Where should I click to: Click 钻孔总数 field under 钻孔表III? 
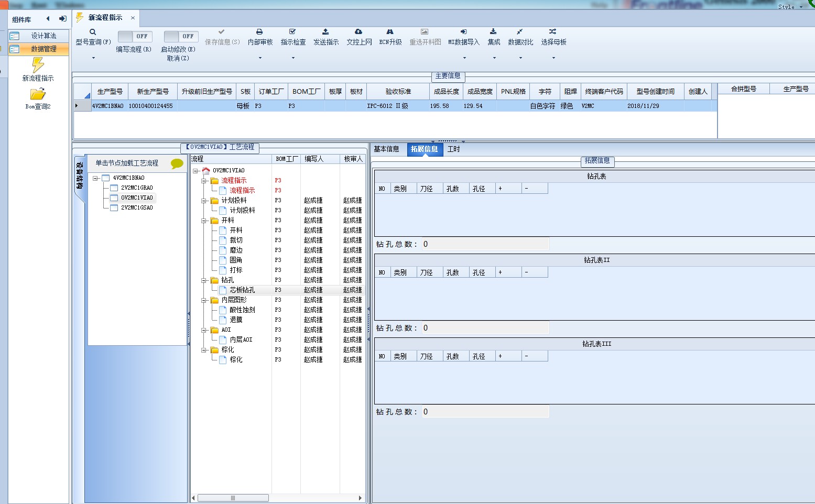(x=485, y=412)
